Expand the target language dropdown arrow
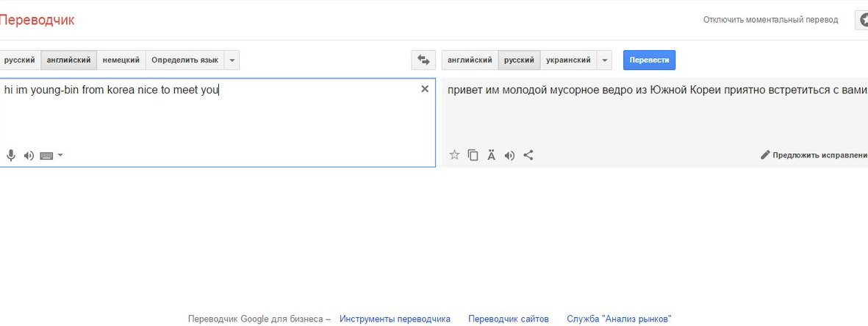 (x=604, y=60)
